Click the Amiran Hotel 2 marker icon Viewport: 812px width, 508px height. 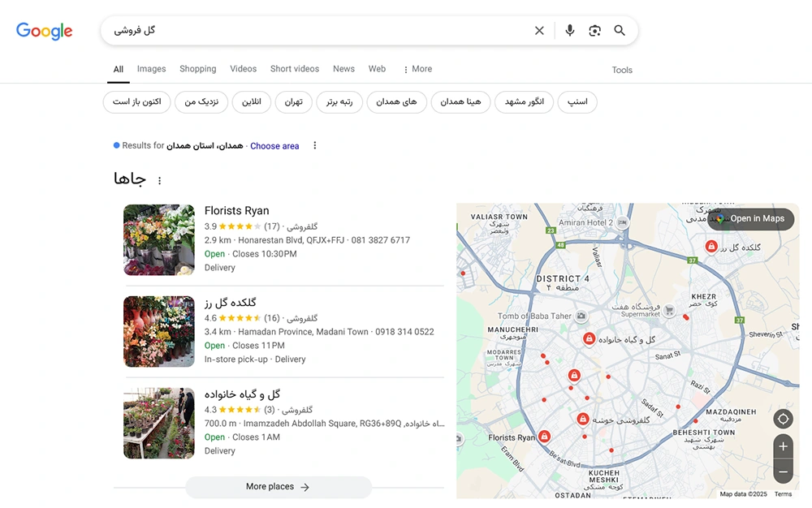[623, 222]
